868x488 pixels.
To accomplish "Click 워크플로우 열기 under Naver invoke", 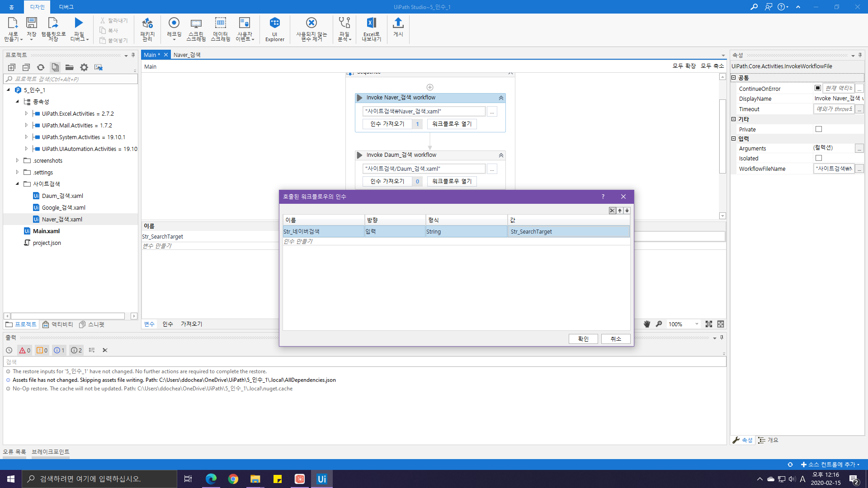I will tap(452, 124).
